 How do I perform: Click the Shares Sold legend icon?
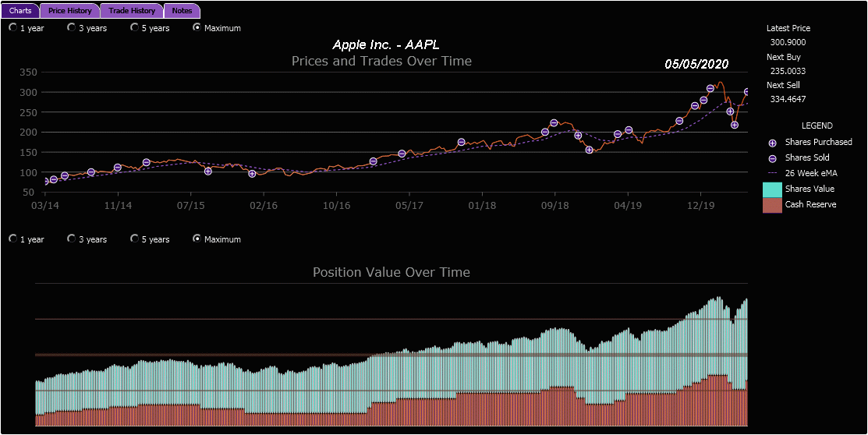click(773, 158)
